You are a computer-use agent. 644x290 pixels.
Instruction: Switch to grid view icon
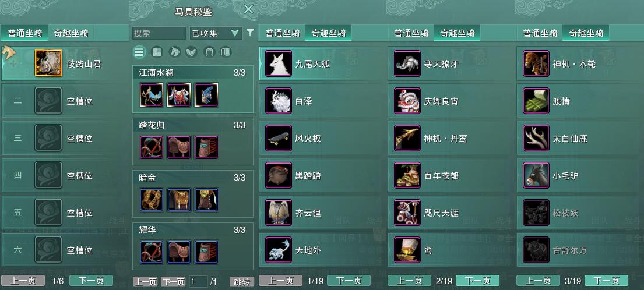157,52
